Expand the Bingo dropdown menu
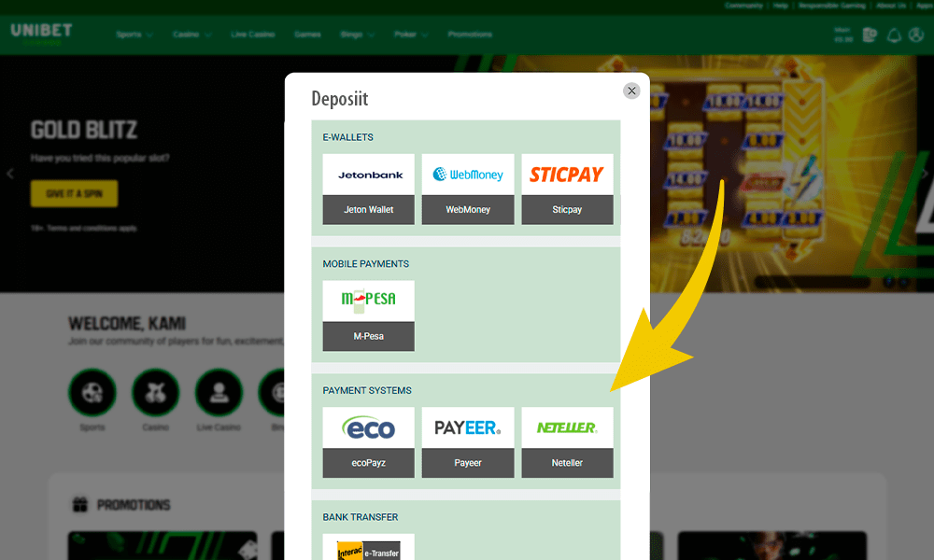934x560 pixels. point(358,35)
